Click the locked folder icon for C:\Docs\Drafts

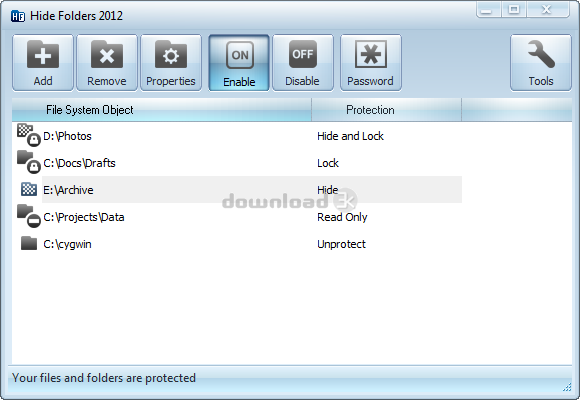29,162
